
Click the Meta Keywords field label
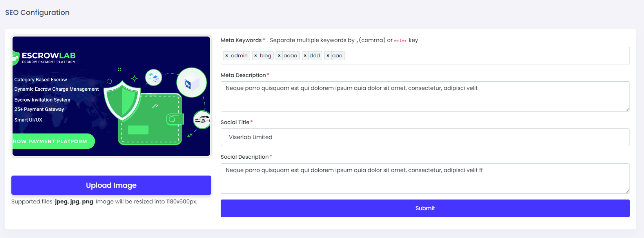[241, 40]
